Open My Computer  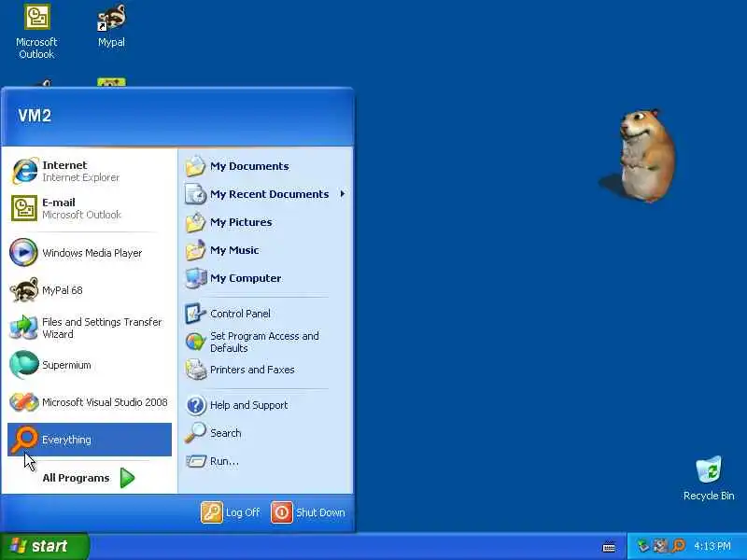coord(265,278)
